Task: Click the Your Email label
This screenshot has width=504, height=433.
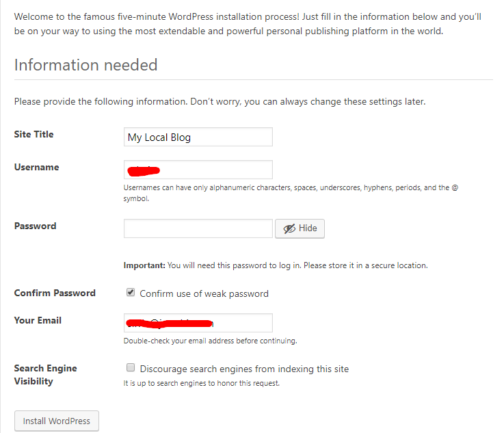Action: click(x=38, y=320)
